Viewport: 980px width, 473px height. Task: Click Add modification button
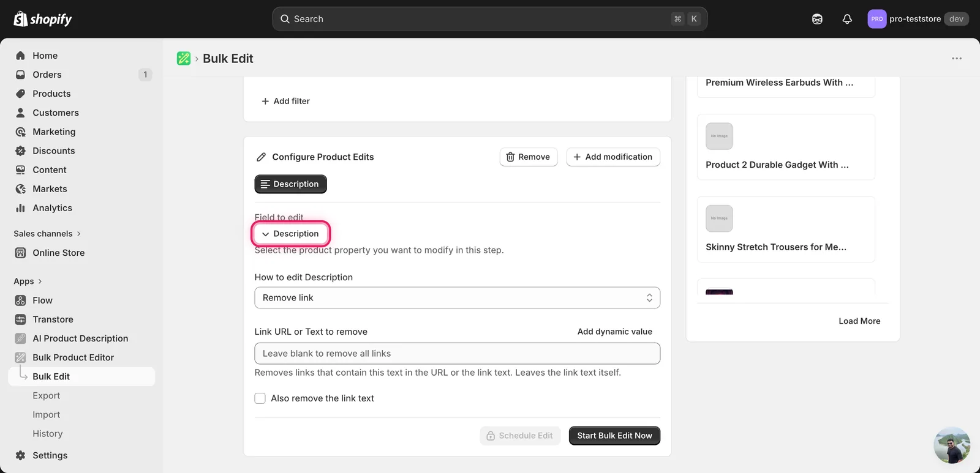pos(613,157)
